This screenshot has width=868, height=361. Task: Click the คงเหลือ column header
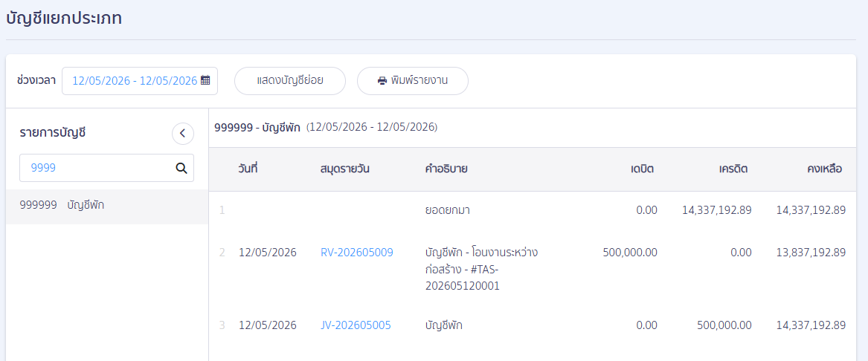click(824, 169)
